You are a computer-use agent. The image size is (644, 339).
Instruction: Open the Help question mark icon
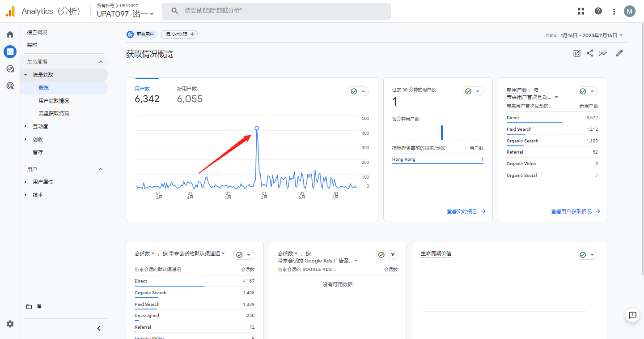click(x=598, y=11)
